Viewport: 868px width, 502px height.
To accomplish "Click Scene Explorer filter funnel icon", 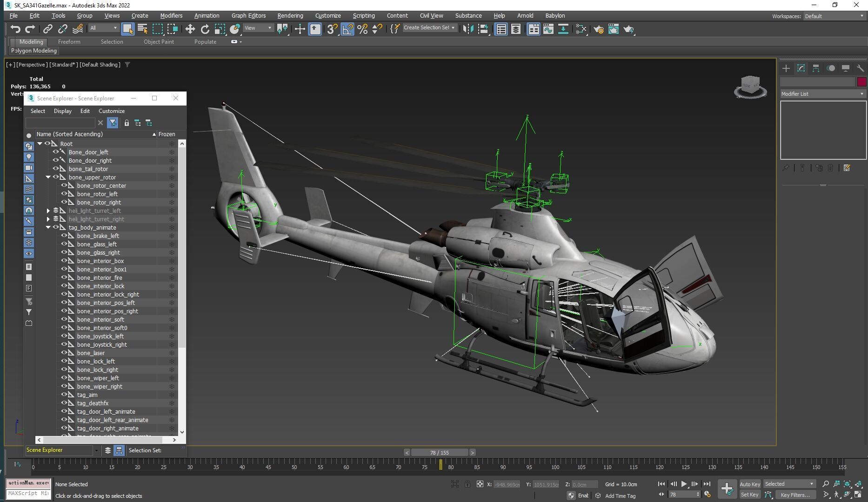I will (x=113, y=123).
